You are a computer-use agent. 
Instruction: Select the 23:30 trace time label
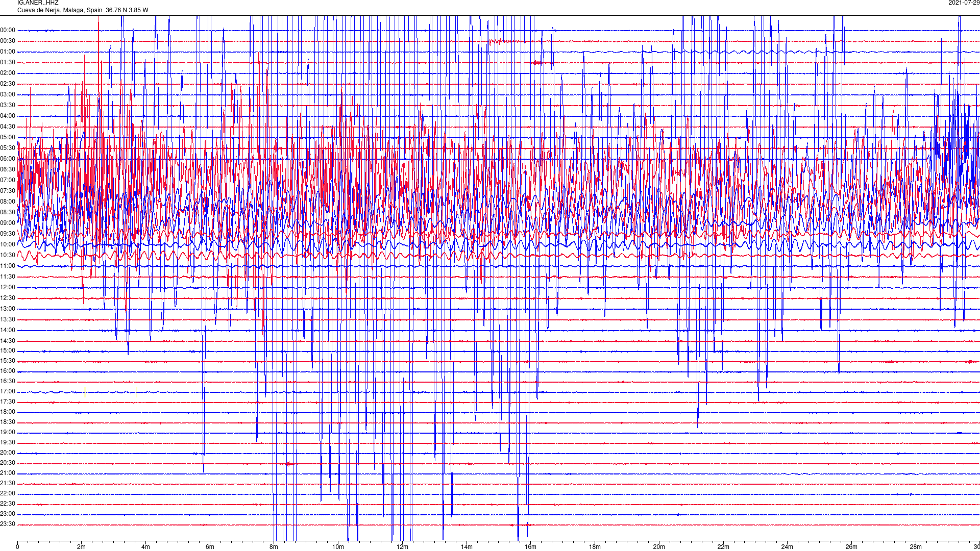[8, 524]
